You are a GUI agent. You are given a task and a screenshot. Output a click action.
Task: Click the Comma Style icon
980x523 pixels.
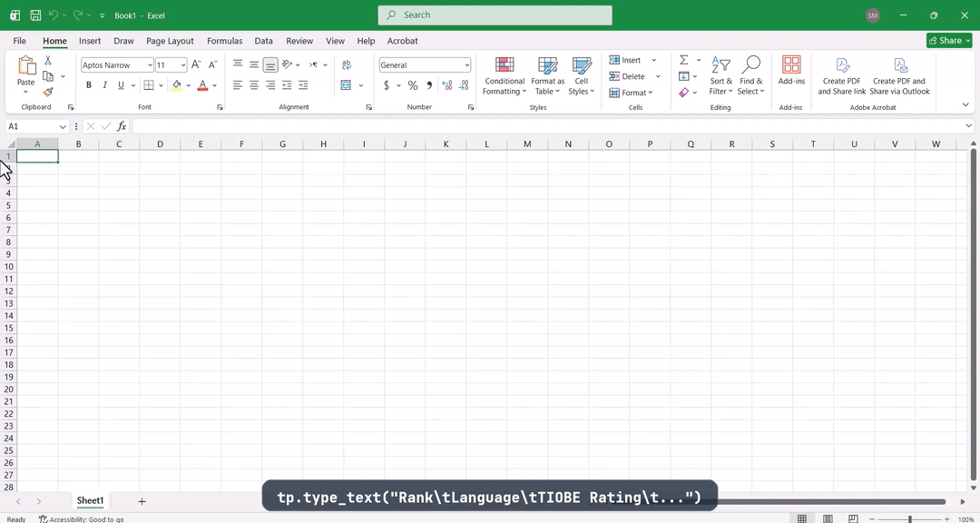coord(428,85)
